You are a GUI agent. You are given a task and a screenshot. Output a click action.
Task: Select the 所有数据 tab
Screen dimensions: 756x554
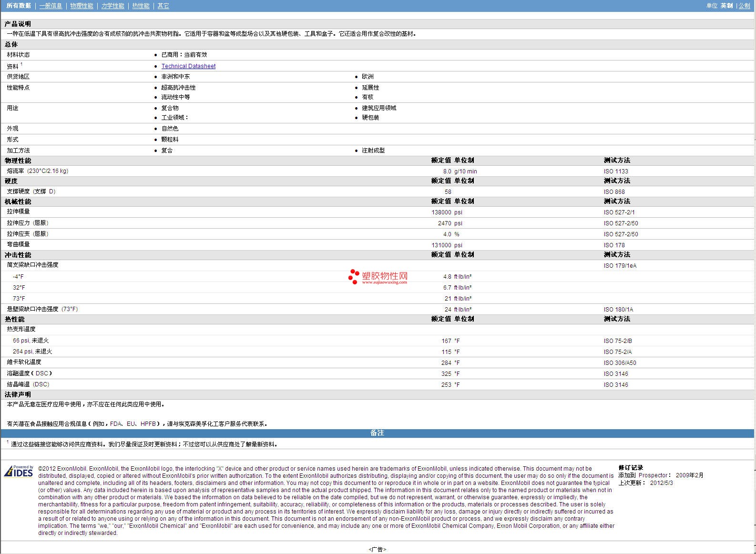click(19, 6)
